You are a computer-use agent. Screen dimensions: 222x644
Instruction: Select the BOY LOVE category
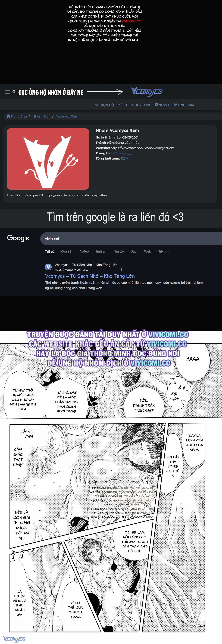click(x=141, y=105)
